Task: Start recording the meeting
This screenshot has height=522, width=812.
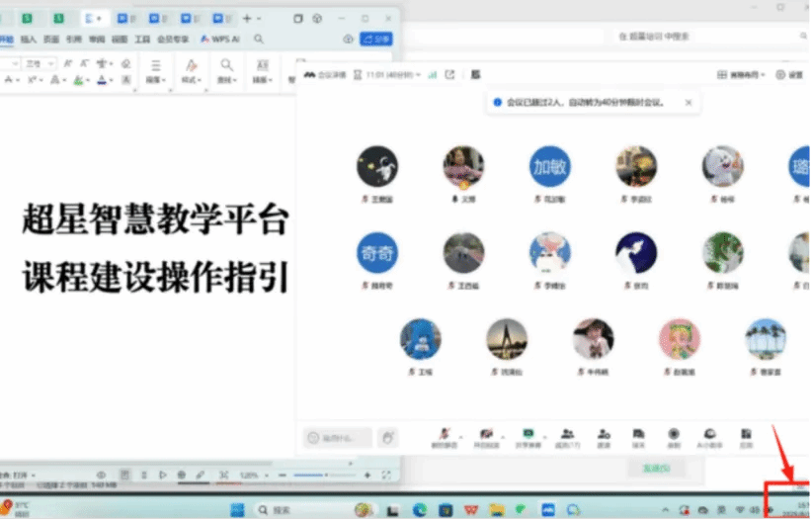Action: [x=674, y=436]
